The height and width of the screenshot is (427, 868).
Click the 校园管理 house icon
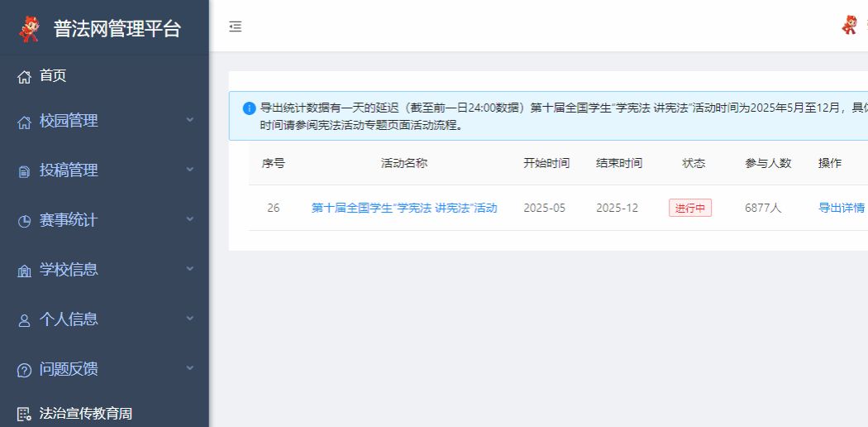point(24,122)
